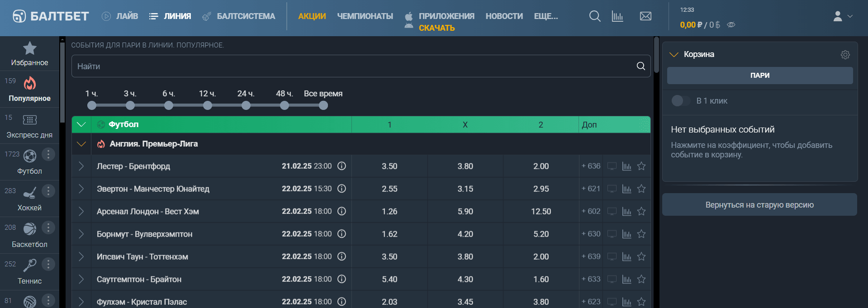Open БАЛТСИСТЕМА menu item

tap(238, 16)
